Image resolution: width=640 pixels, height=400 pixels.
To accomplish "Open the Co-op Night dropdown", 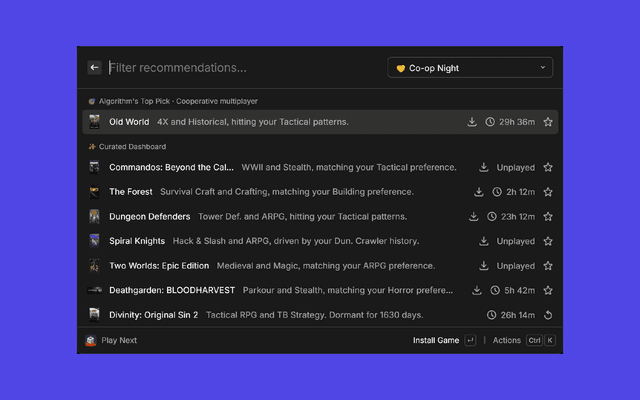I will tap(470, 68).
